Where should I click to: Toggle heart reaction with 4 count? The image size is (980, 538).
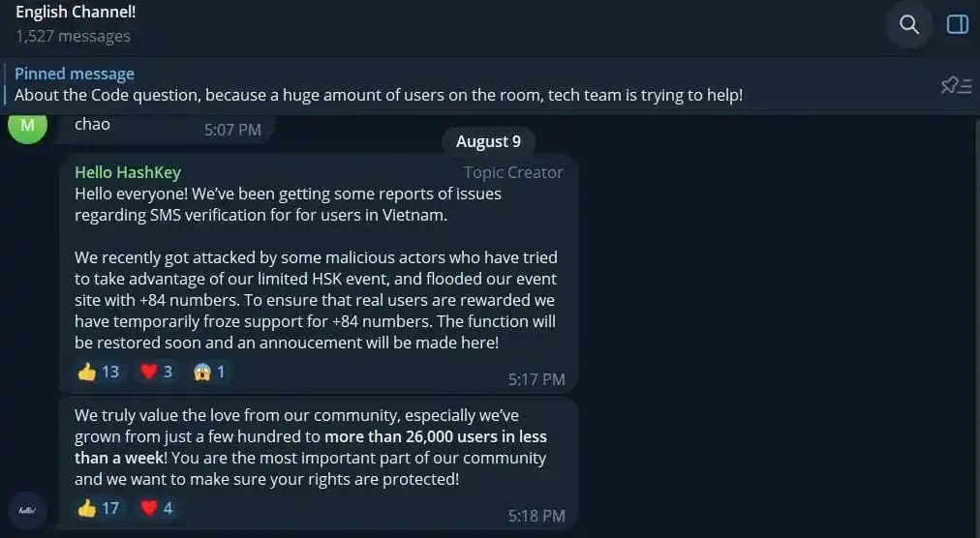click(157, 508)
